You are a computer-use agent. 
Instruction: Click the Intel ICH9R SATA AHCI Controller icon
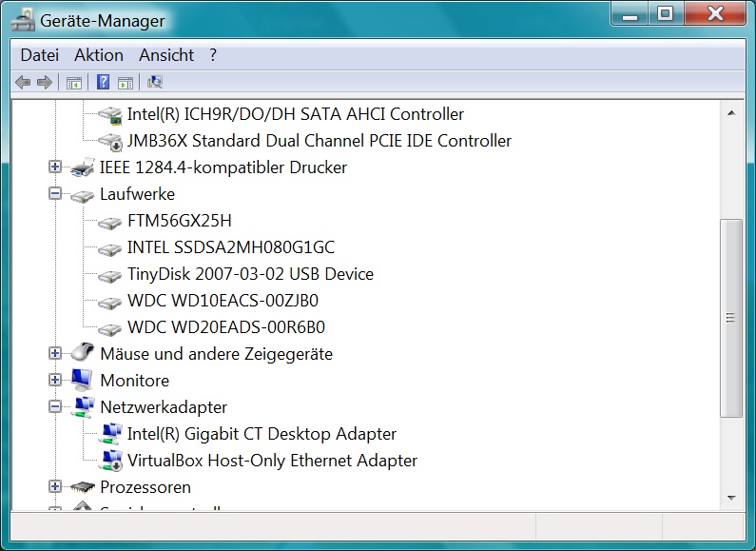tap(110, 115)
